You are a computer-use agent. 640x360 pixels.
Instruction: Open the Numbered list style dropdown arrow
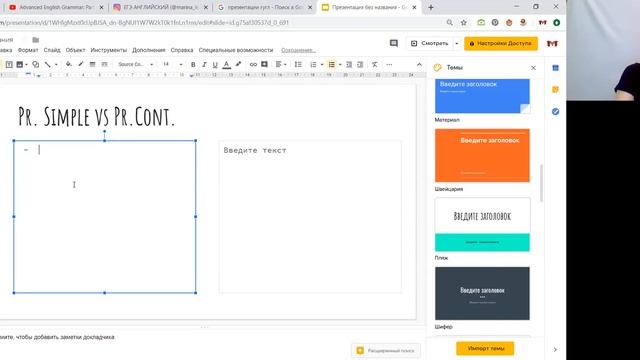point(322,64)
